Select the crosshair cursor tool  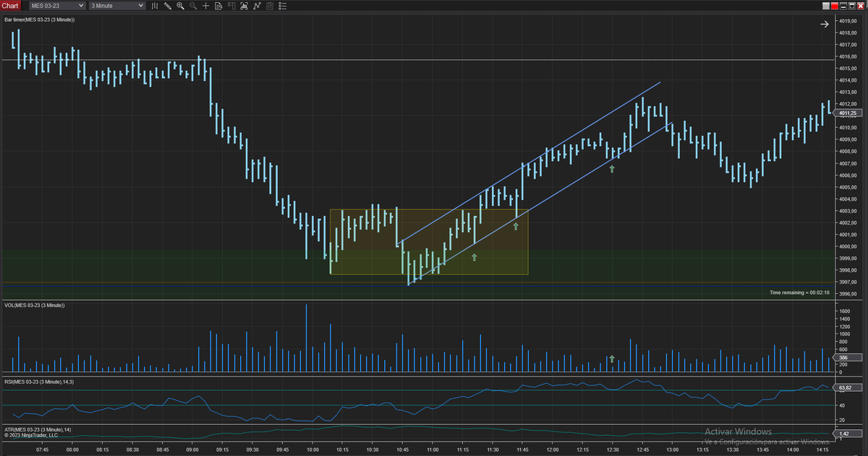coord(206,6)
